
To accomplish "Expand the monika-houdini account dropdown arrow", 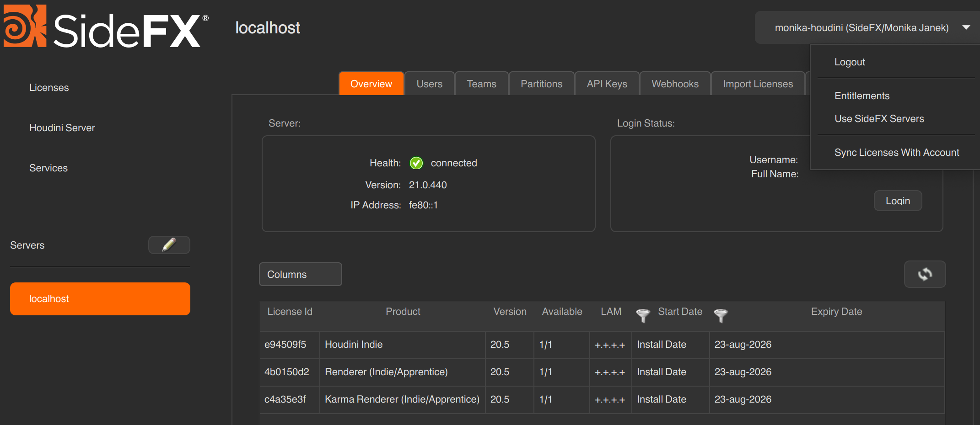I will tap(966, 27).
